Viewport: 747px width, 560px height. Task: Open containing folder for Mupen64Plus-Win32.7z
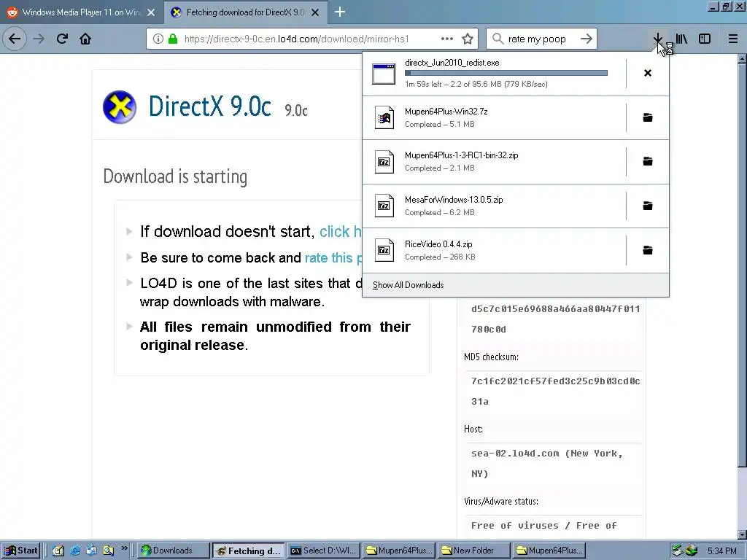pos(648,117)
